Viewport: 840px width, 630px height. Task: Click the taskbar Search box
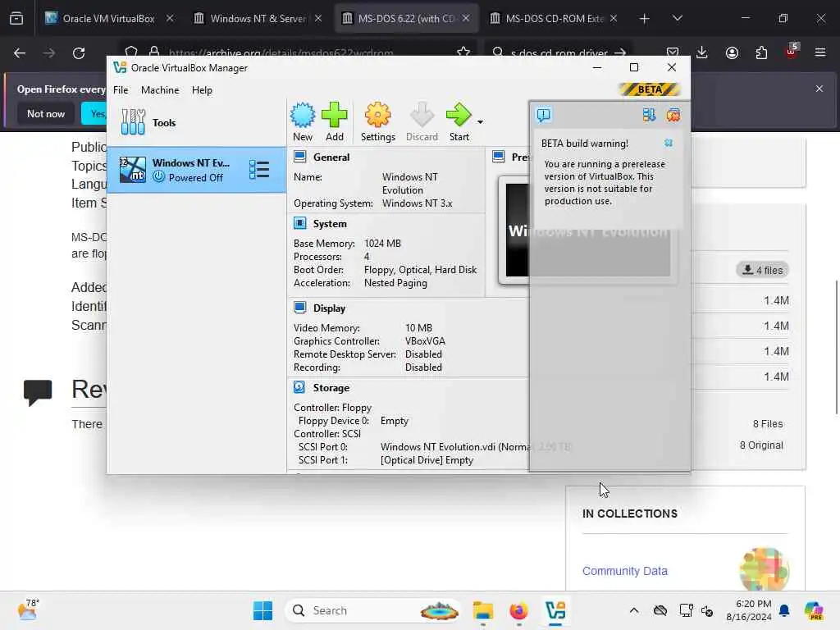(x=373, y=610)
